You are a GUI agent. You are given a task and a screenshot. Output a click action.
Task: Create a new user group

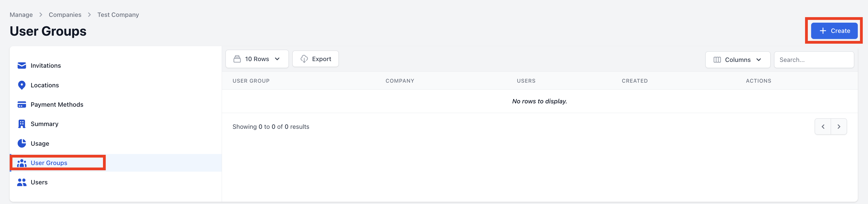coord(834,31)
